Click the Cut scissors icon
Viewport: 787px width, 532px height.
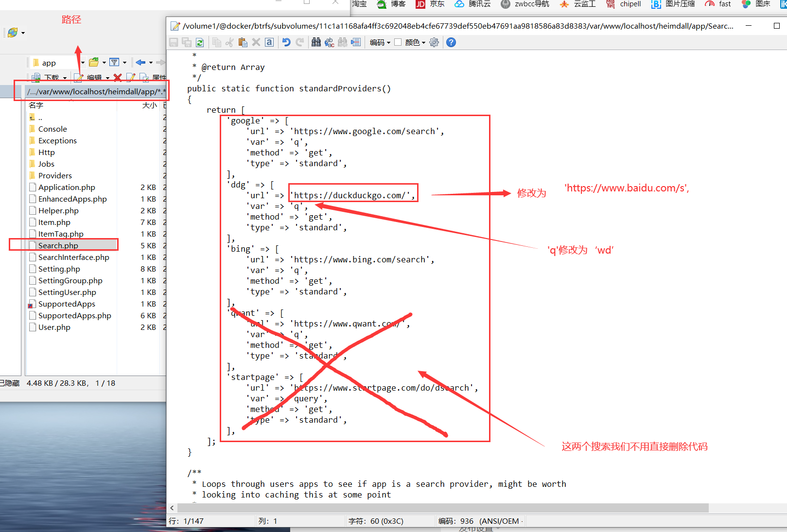pos(230,42)
